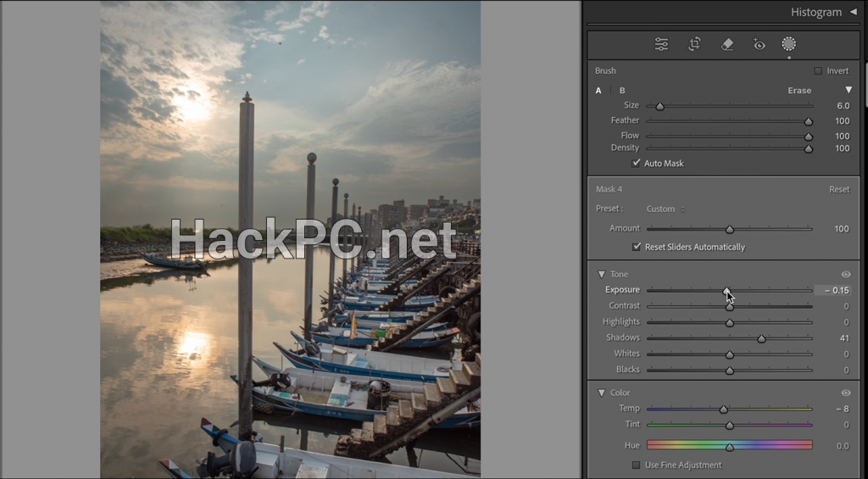
Task: Enable the Invert checkbox
Action: coord(818,71)
